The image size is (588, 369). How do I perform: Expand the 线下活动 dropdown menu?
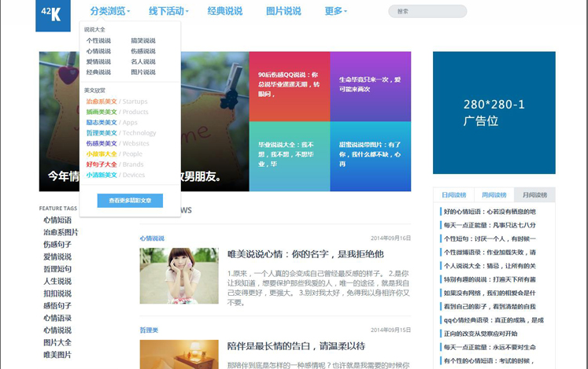(x=168, y=11)
